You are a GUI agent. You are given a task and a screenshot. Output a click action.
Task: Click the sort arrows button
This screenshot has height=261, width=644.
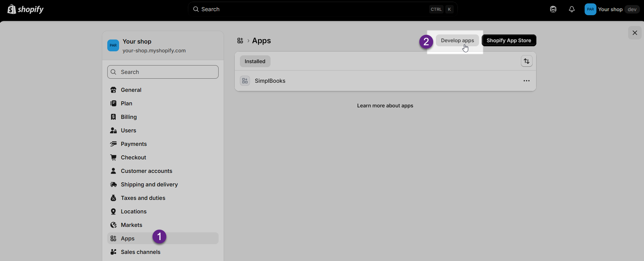pyautogui.click(x=526, y=61)
